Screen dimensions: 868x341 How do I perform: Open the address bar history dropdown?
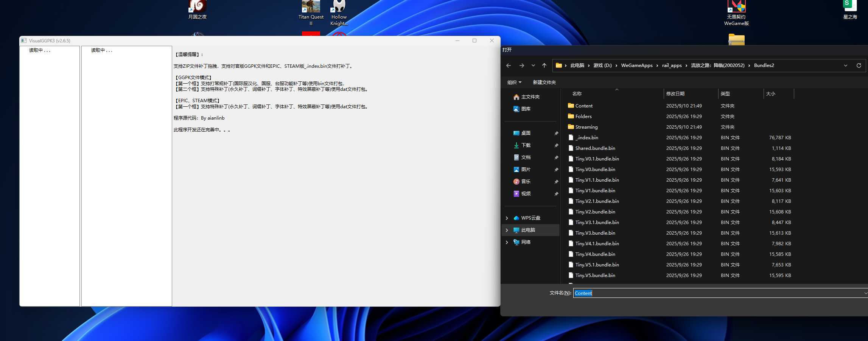(x=845, y=65)
